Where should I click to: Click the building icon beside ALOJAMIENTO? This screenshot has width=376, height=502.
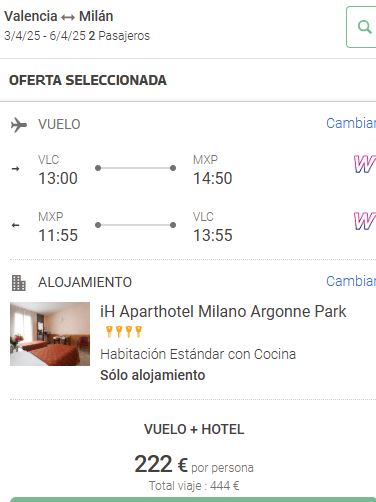pyautogui.click(x=19, y=283)
